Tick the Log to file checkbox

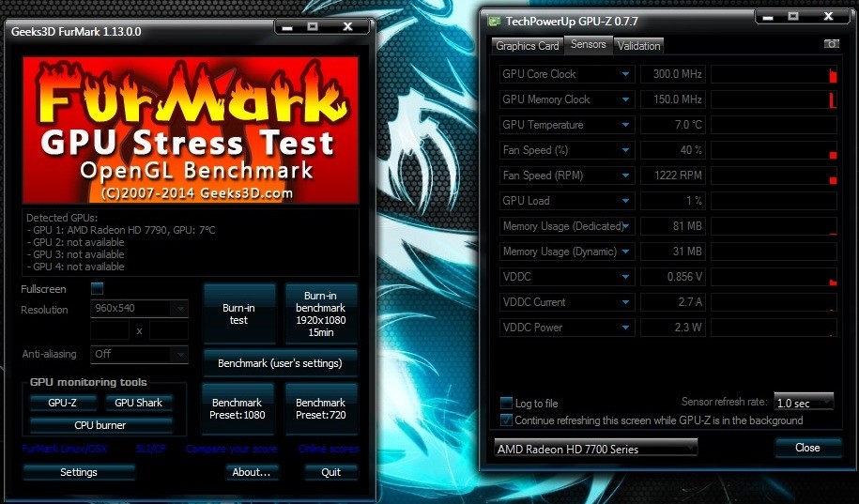click(506, 404)
